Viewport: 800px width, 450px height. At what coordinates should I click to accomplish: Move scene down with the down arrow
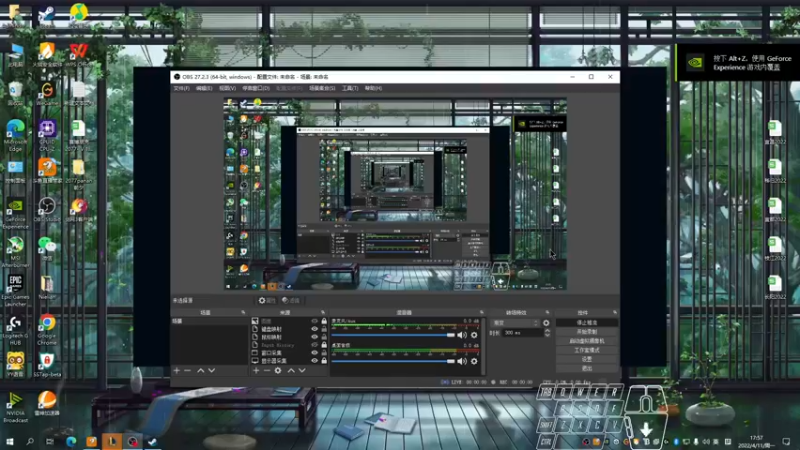click(211, 370)
